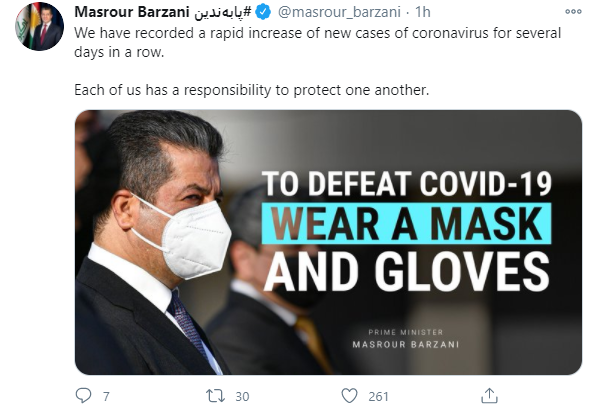Viewport: 598px width, 412px height.
Task: Click the cyan 'WEAR A MASK' banner
Action: 406,224
